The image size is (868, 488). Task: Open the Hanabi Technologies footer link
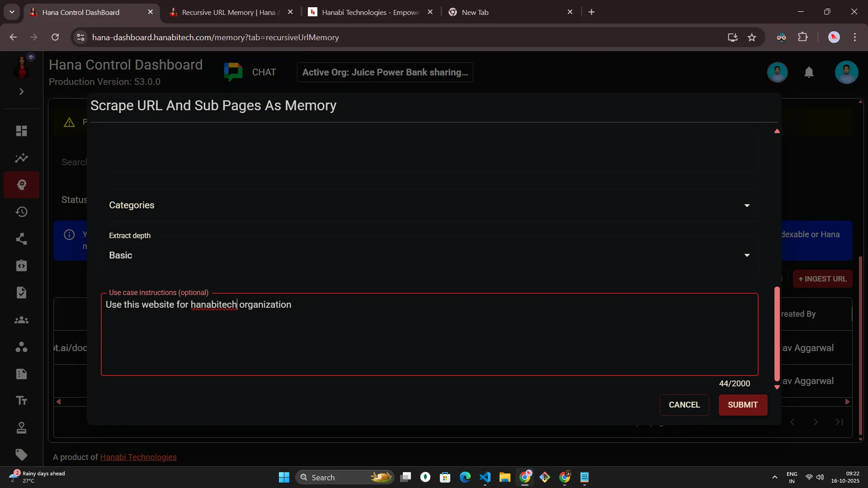click(138, 457)
